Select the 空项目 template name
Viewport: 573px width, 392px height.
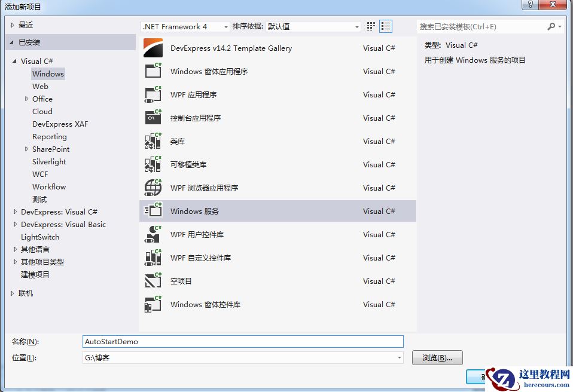pyautogui.click(x=181, y=281)
